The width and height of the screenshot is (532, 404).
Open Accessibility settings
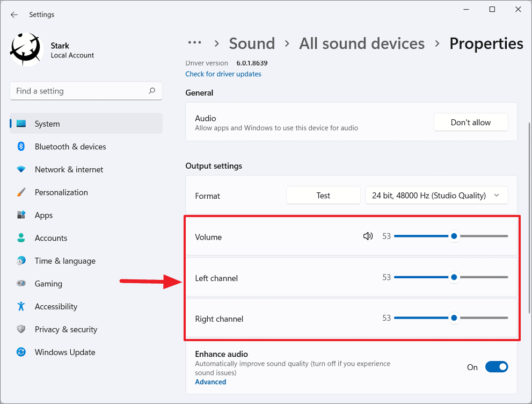coord(55,306)
